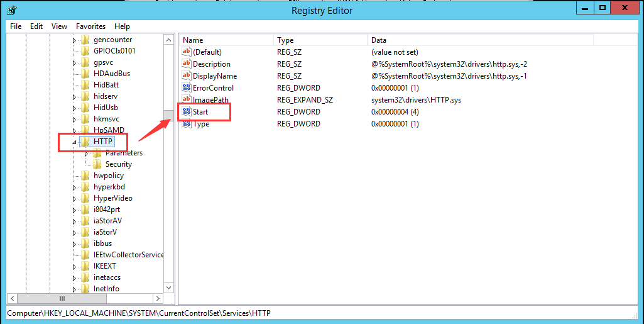The image size is (644, 324).
Task: Click the HidUsb folder icon
Action: tap(85, 108)
